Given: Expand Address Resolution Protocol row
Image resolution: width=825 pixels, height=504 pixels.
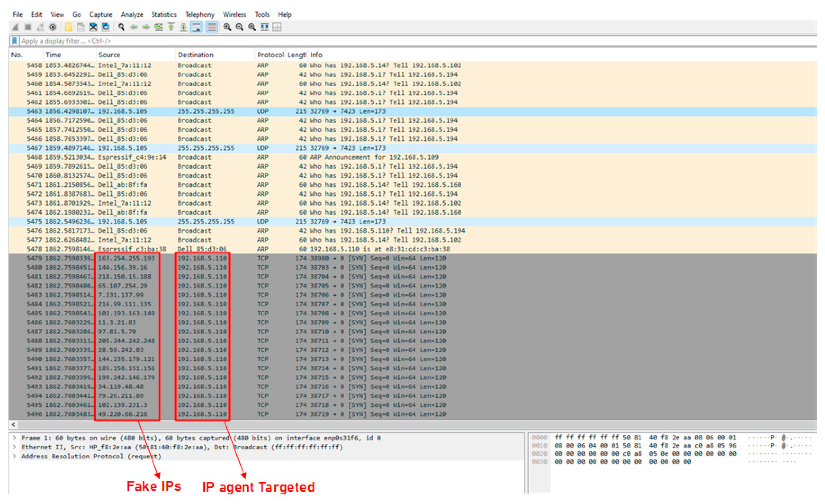Looking at the screenshot, I should point(14,456).
